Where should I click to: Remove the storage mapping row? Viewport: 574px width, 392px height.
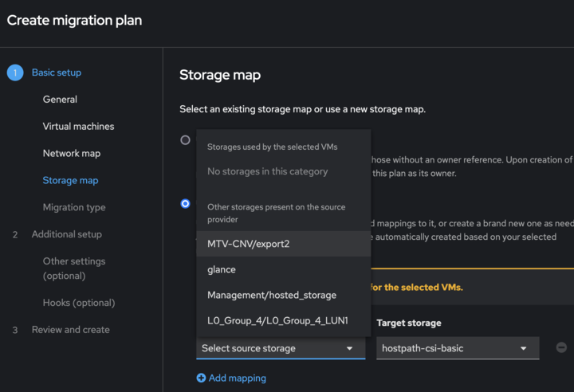(561, 348)
